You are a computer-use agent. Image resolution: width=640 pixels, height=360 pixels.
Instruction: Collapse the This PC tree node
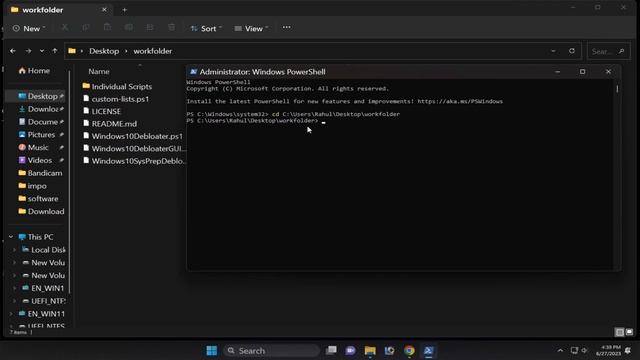click(11, 237)
